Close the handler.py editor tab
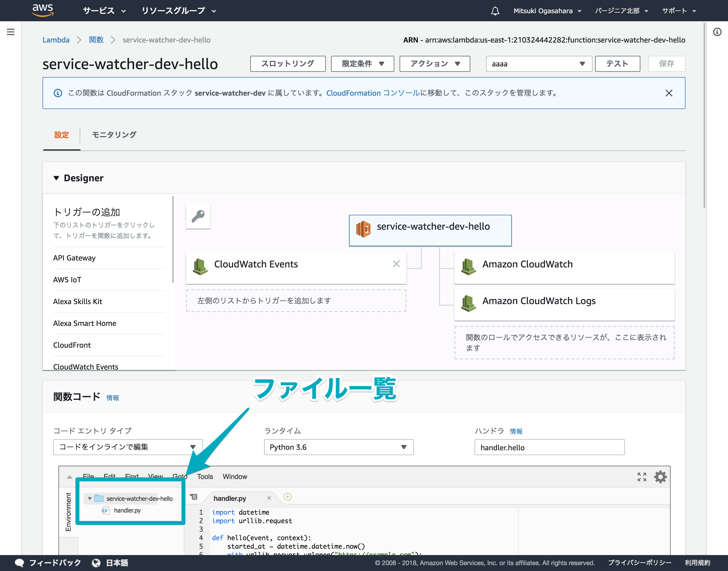Viewport: 728px width, 571px height. coord(269,498)
